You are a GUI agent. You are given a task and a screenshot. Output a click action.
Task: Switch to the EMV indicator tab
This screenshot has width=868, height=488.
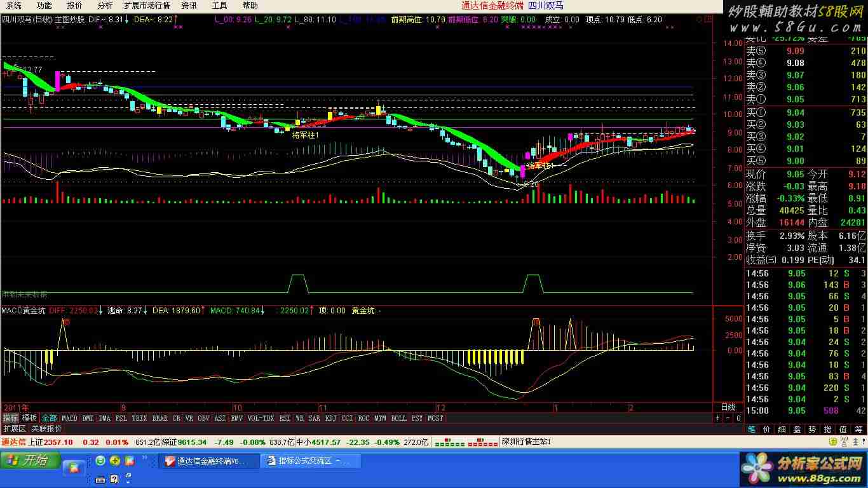pyautogui.click(x=236, y=418)
